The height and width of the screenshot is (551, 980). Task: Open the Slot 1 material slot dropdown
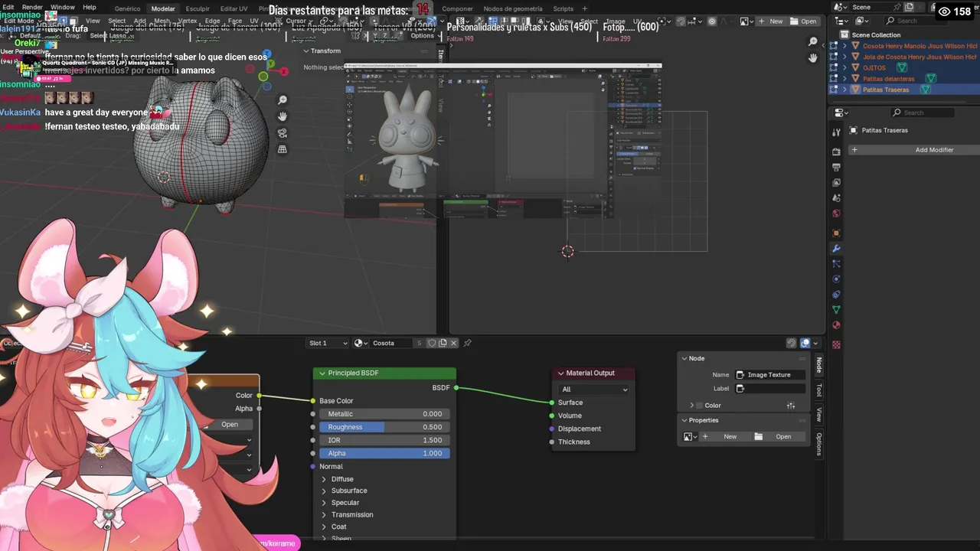[x=328, y=343]
